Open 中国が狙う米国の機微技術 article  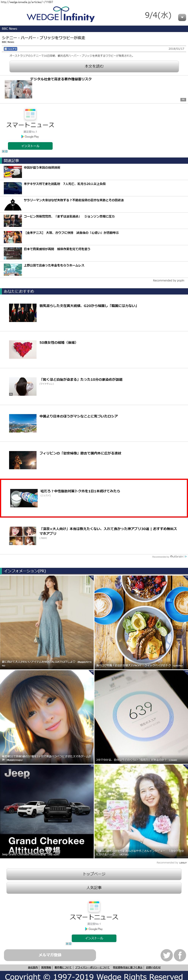coord(42,167)
